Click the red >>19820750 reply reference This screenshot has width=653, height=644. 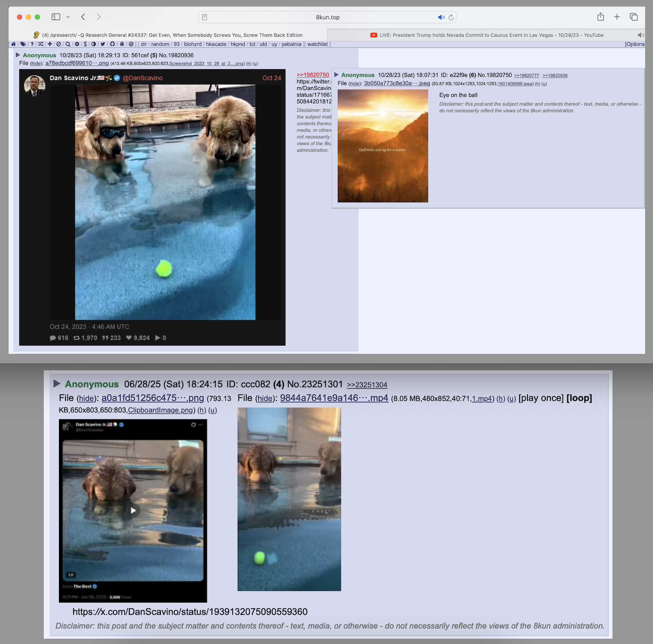313,75
